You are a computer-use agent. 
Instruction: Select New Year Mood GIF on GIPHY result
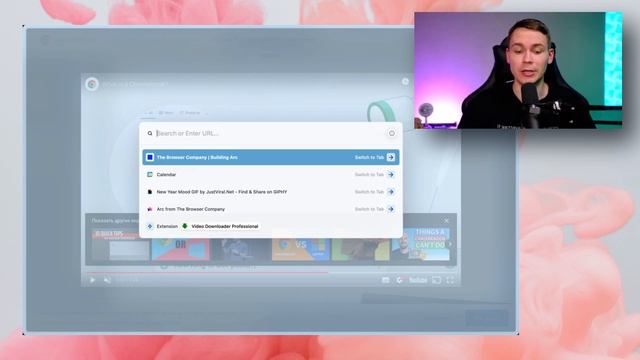point(271,191)
